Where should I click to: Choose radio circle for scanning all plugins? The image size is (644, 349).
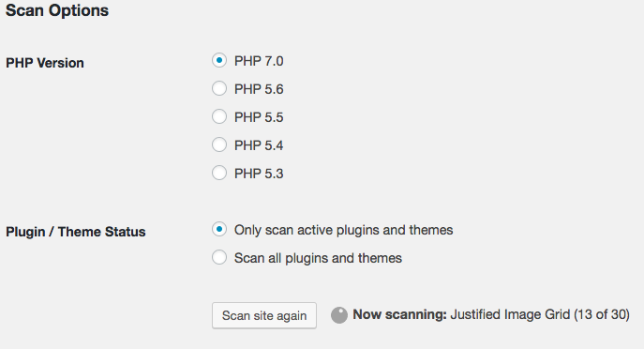click(x=219, y=257)
